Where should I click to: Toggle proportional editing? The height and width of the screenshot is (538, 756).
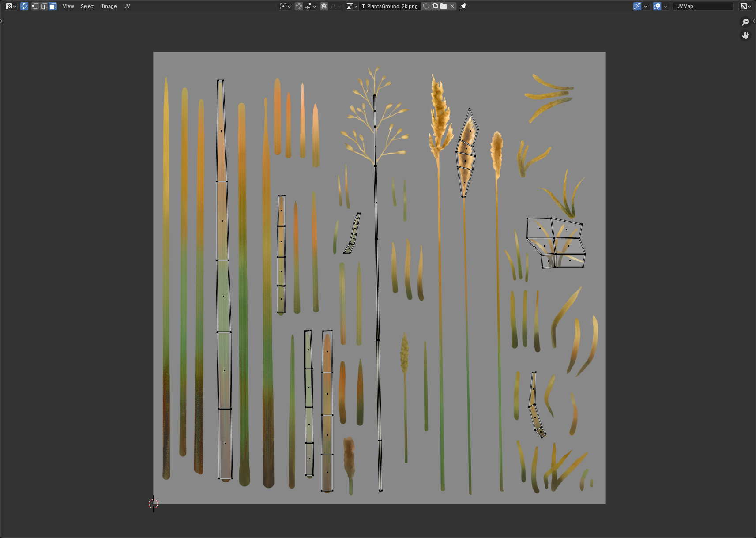[x=324, y=6]
